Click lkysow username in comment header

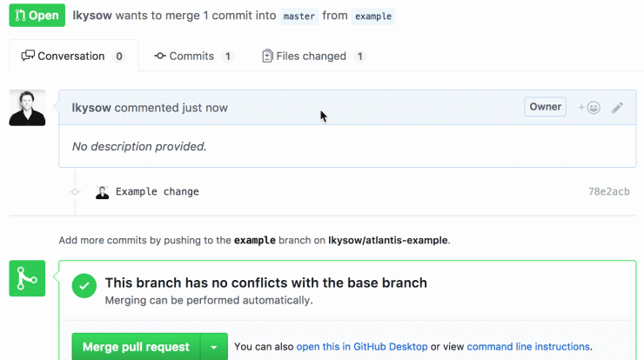(91, 108)
